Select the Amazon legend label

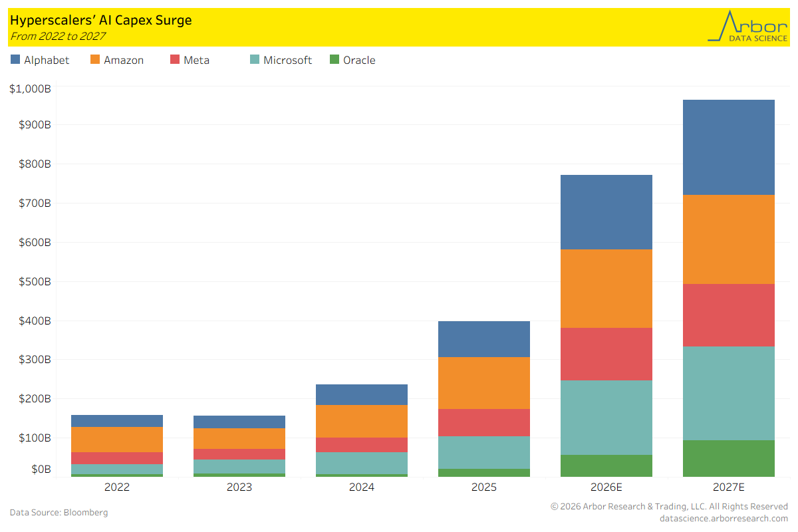pyautogui.click(x=124, y=60)
